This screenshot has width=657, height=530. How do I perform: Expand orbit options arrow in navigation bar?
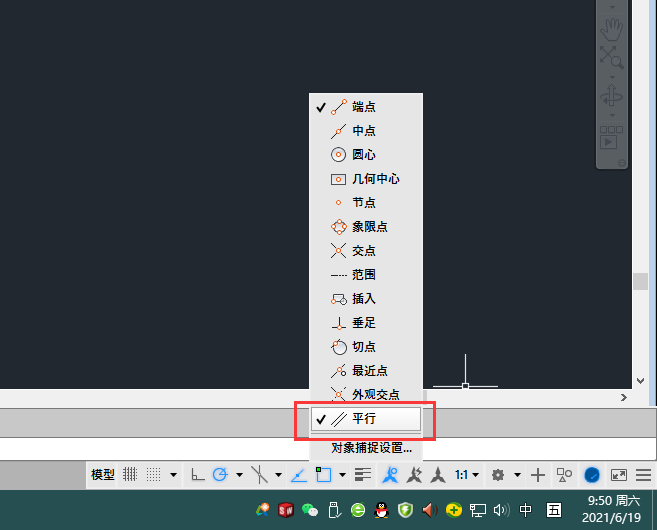pos(612,115)
